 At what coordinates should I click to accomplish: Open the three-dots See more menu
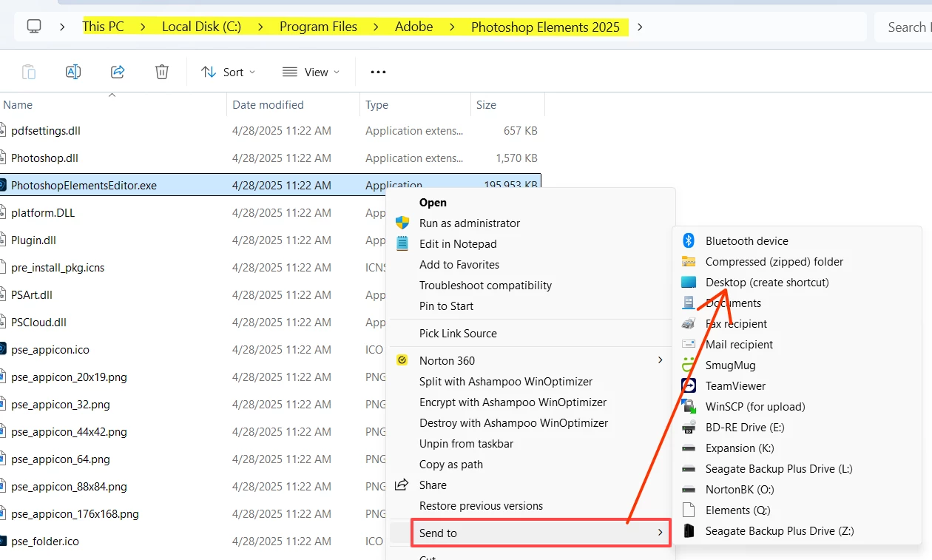(378, 72)
